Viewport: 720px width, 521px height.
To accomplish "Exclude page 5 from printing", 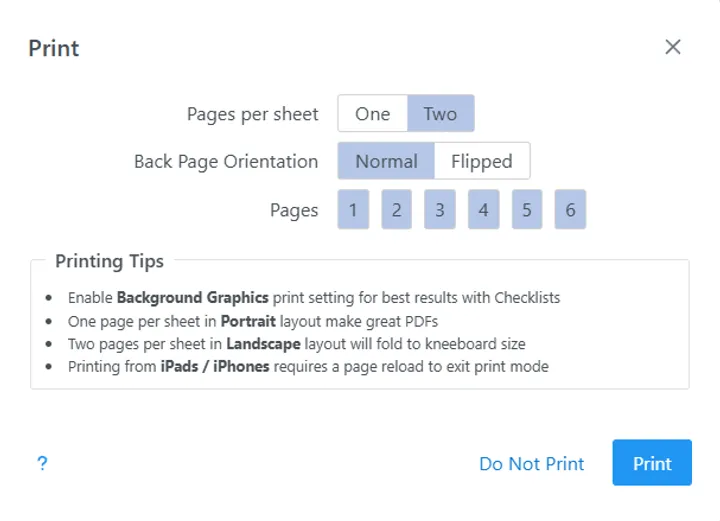I will coord(527,210).
